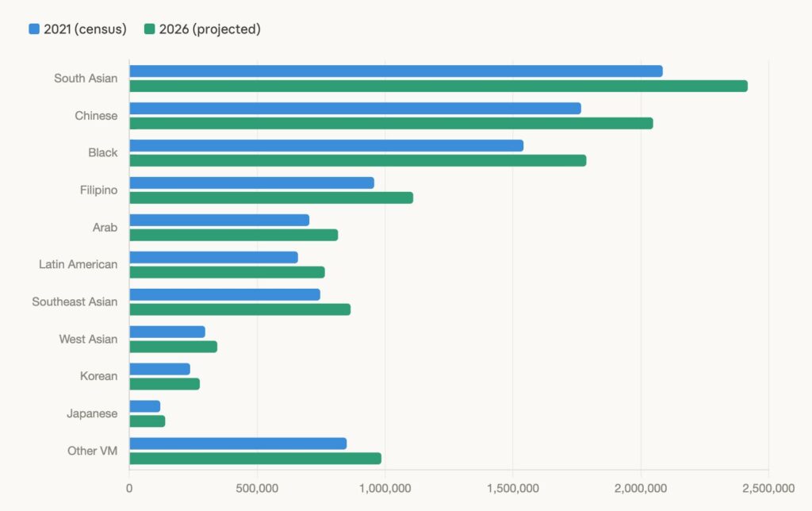Click the Southeast Asian category label

click(75, 302)
